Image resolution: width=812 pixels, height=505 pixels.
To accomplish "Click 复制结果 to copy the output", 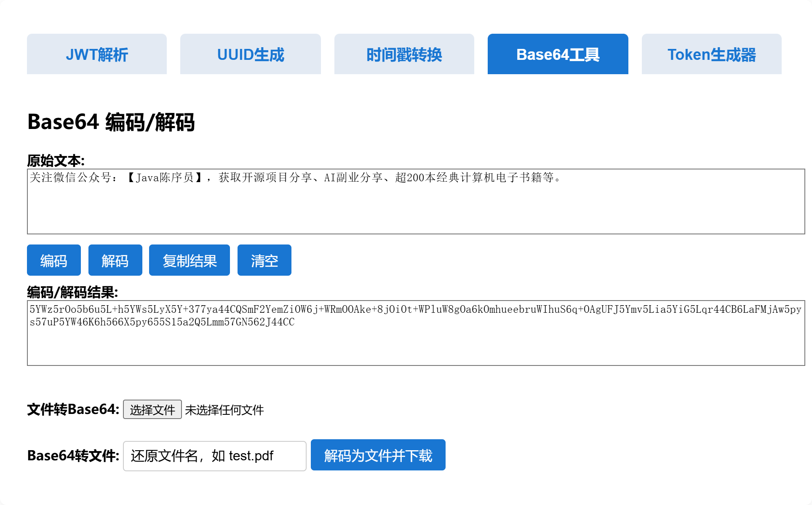I will pyautogui.click(x=190, y=261).
